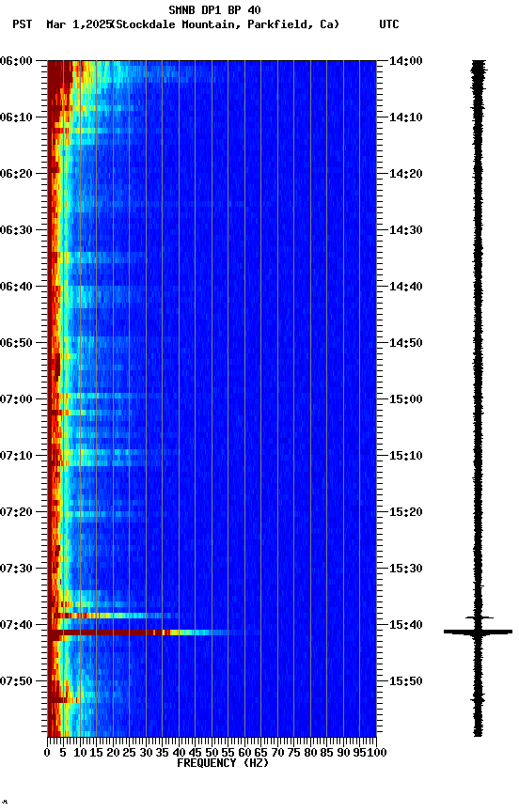Click the 07:10 PST time label
The width and height of the screenshot is (519, 812).
pos(16,456)
